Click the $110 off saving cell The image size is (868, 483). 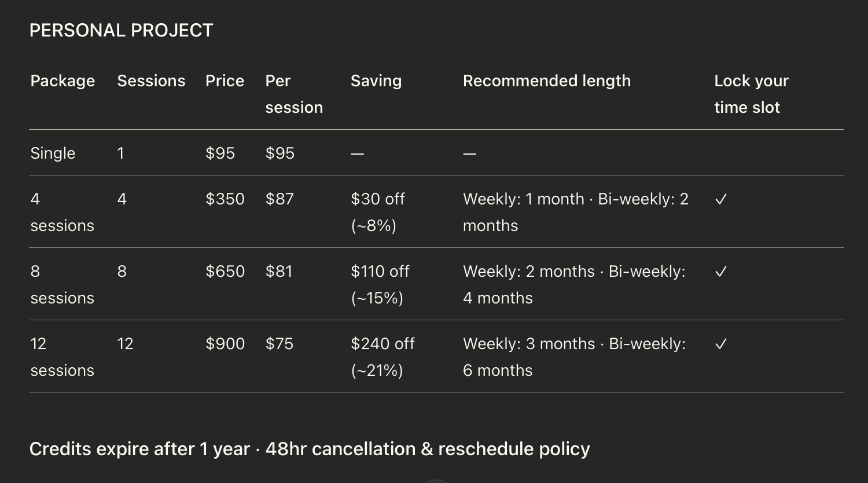(380, 284)
